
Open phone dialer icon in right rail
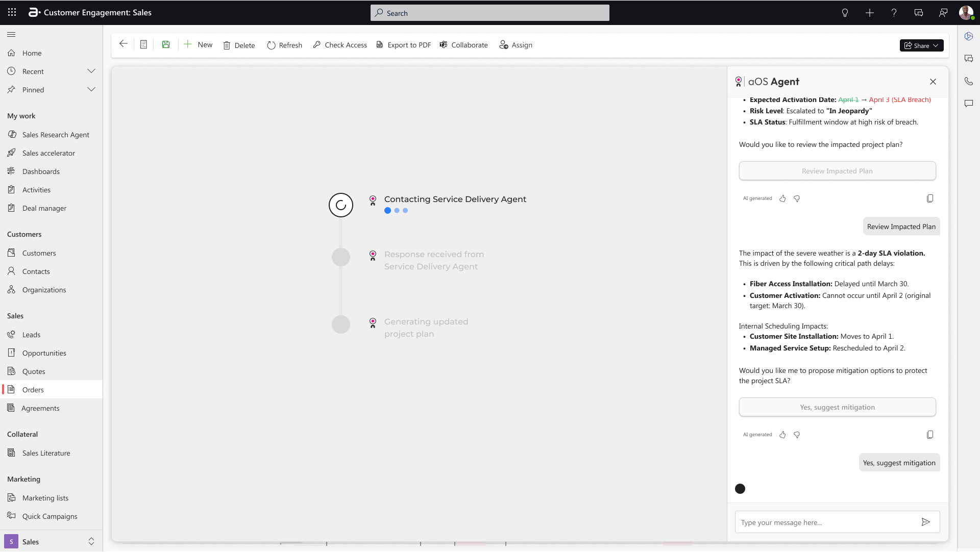tap(969, 81)
